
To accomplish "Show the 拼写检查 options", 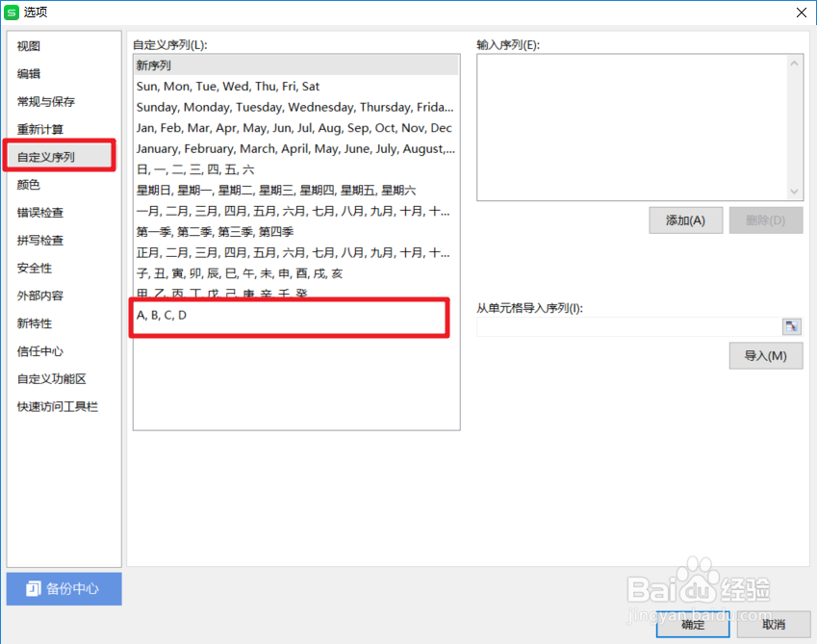I will point(40,241).
